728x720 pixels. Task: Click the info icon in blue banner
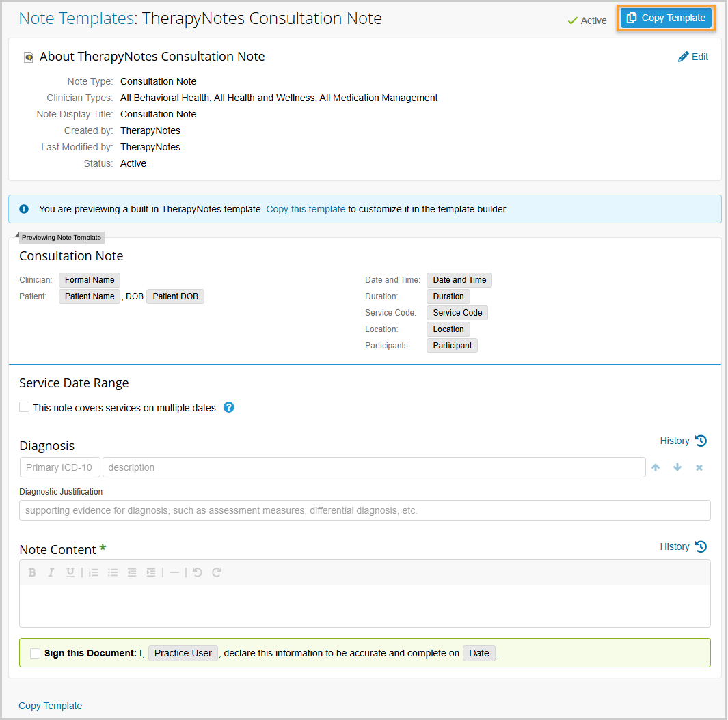[x=24, y=209]
